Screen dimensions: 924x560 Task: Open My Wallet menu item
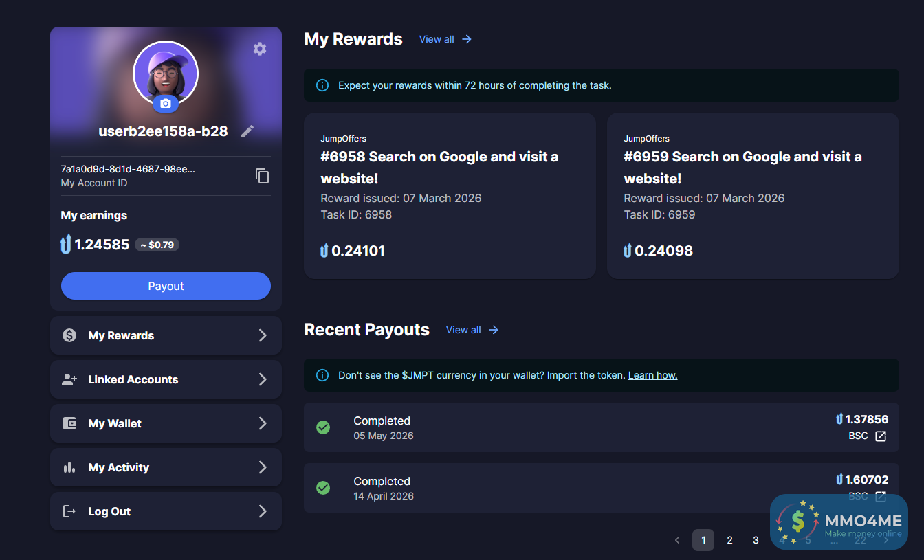coord(166,423)
